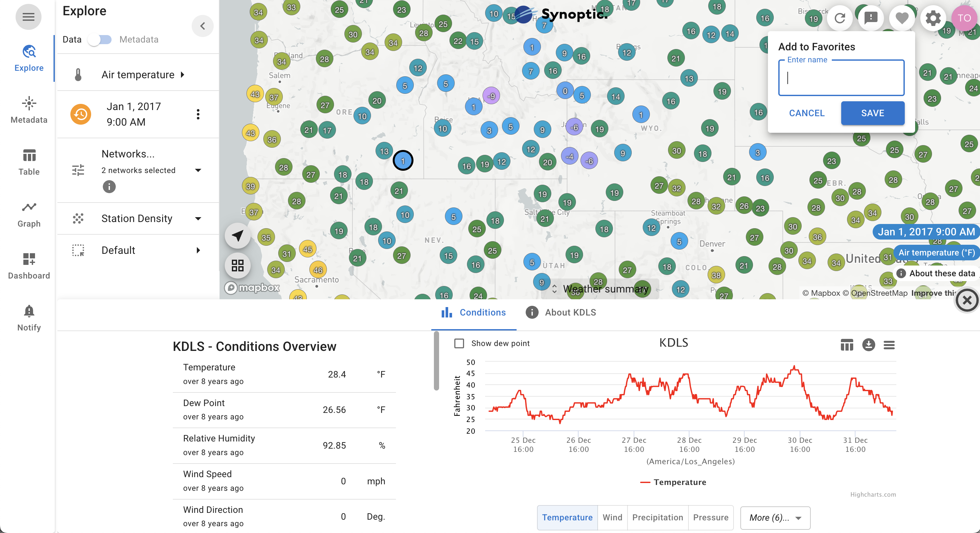Viewport: 980px width, 533px height.
Task: Click the orange time history icon
Action: [81, 114]
